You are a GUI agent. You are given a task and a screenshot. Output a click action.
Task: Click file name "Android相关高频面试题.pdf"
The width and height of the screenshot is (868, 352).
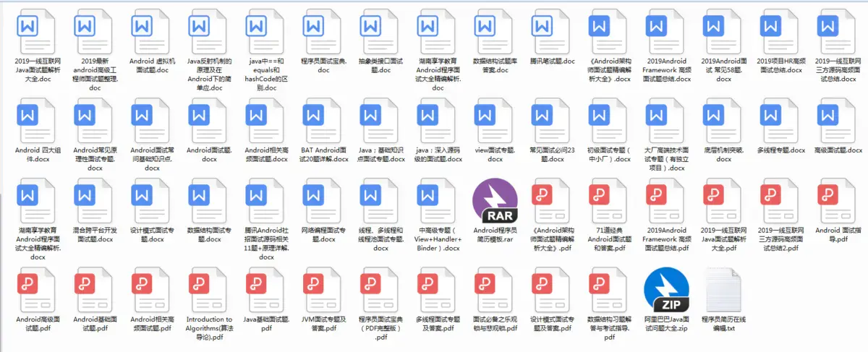tap(152, 323)
